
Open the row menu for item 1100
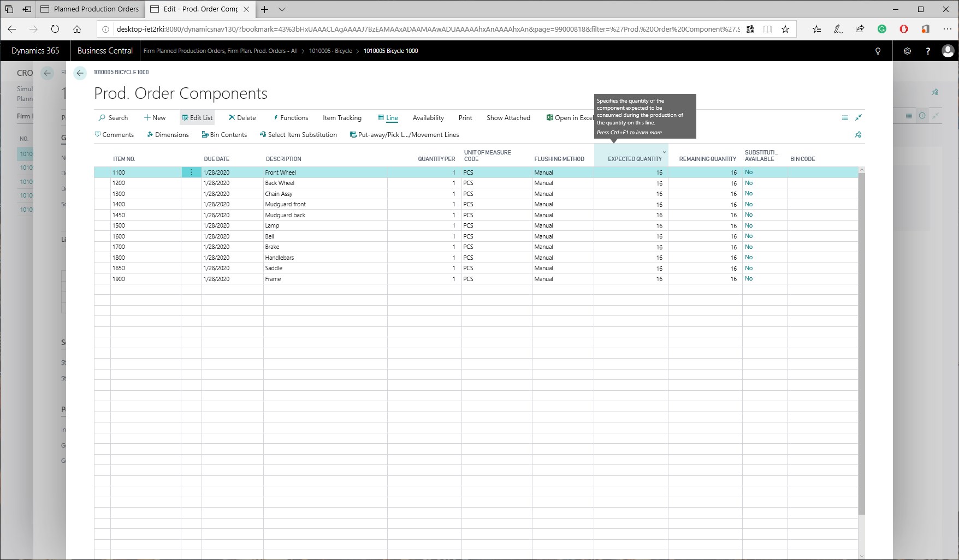click(191, 172)
